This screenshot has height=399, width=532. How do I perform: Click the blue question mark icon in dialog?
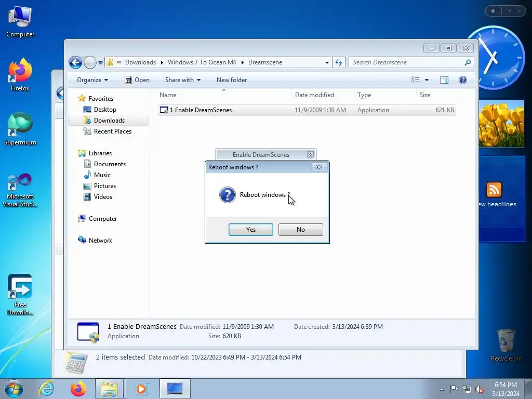point(228,195)
